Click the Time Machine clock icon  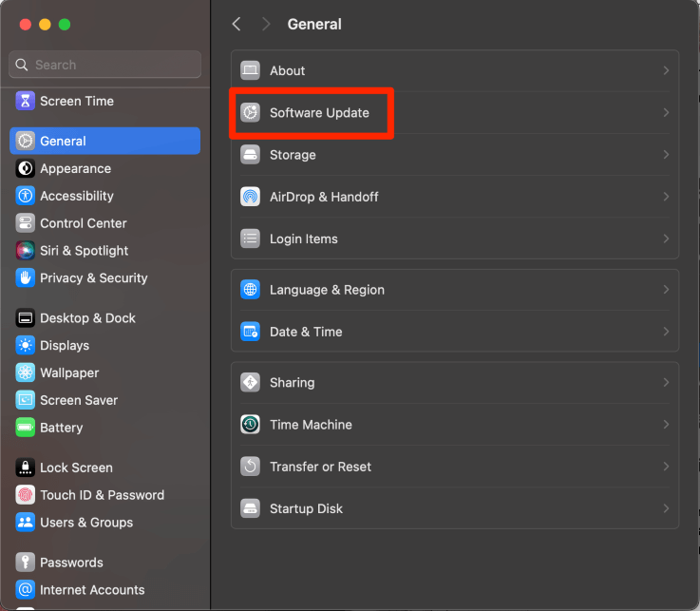tap(250, 425)
